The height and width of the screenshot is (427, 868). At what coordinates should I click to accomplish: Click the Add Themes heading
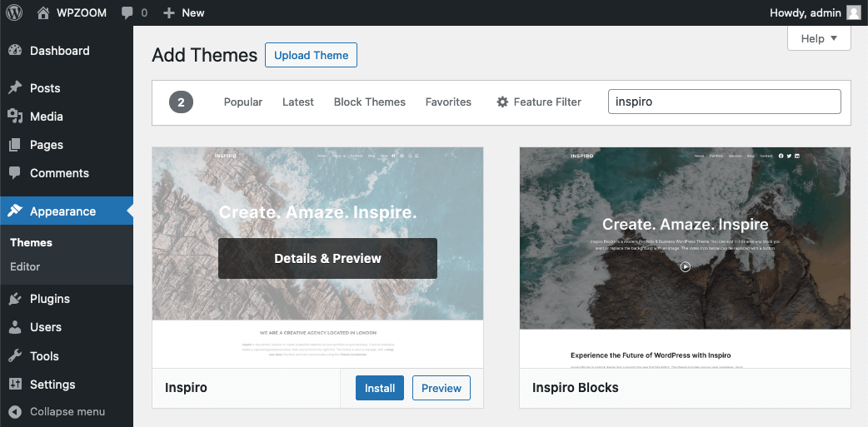[205, 55]
